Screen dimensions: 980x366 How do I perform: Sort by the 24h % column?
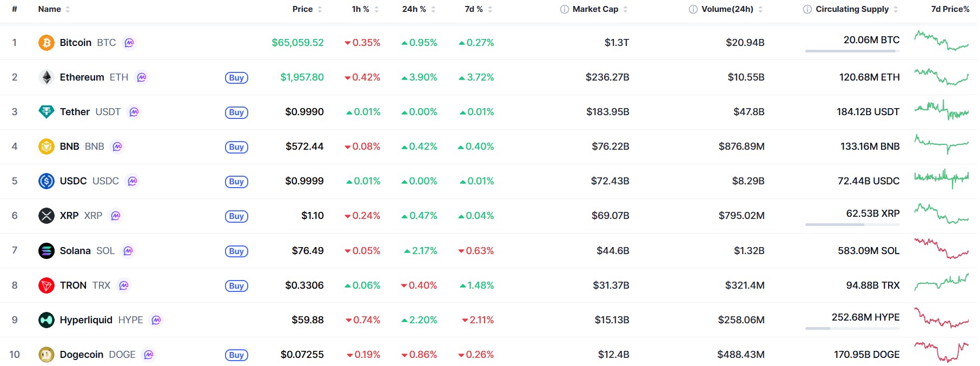[x=419, y=9]
